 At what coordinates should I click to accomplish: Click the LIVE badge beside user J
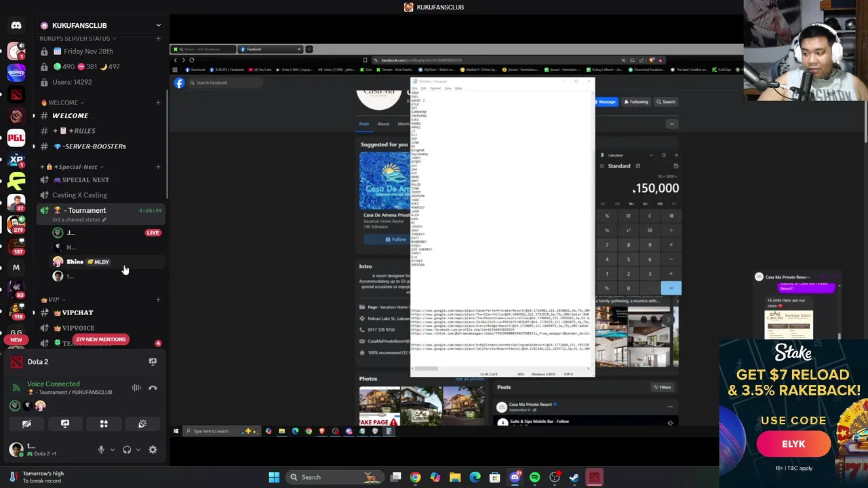[x=153, y=232]
